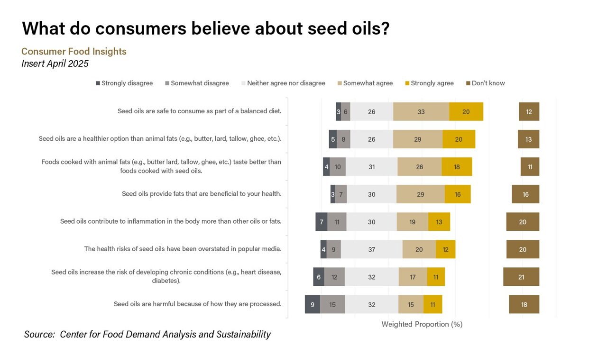607x364 pixels.
Task: Click the Strongly disagree legend swatch
Action: point(98,83)
